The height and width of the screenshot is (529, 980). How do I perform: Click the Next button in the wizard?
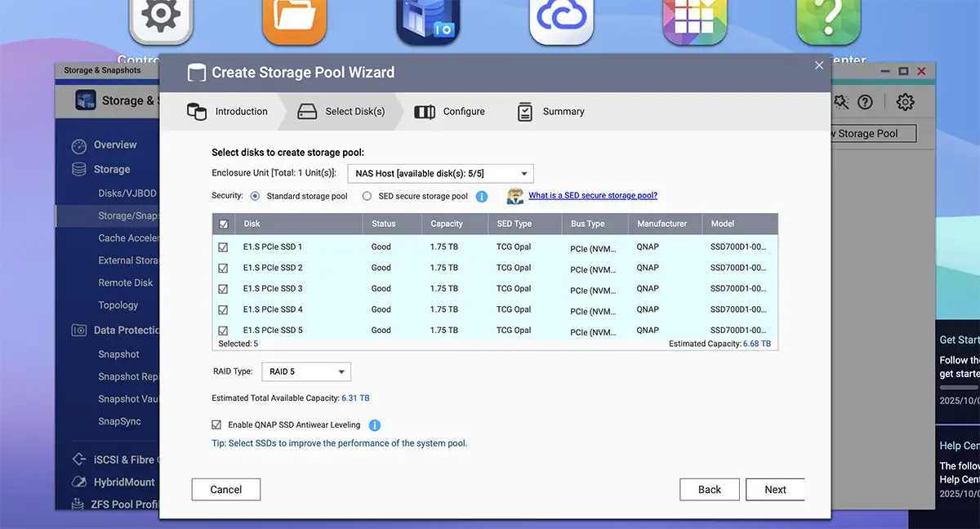point(775,489)
